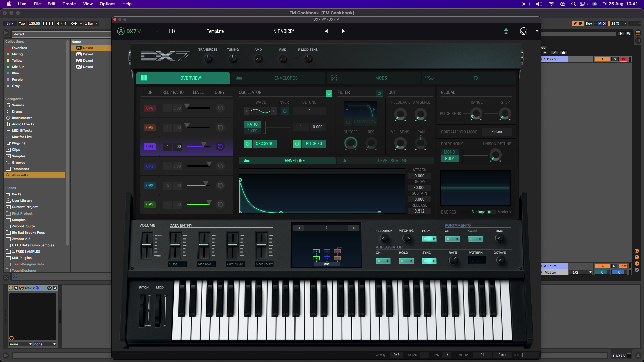Open the Master 1/2 output dropdown
This screenshot has width=644, height=362.
[x=581, y=273]
